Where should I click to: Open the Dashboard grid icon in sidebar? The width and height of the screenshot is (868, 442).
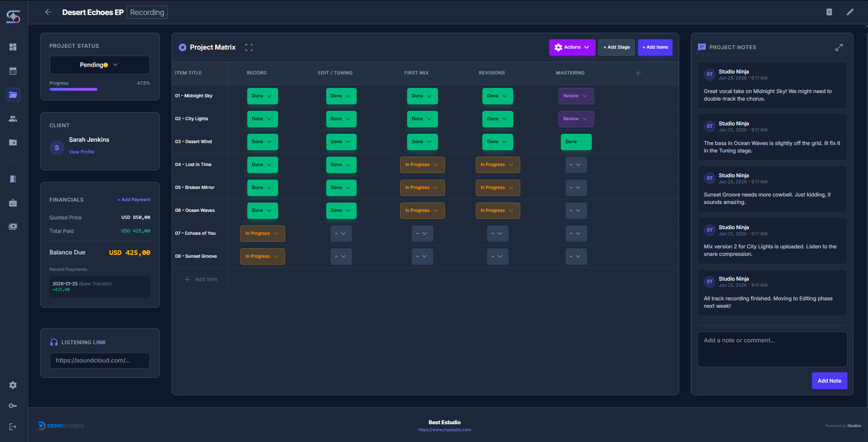coord(13,47)
